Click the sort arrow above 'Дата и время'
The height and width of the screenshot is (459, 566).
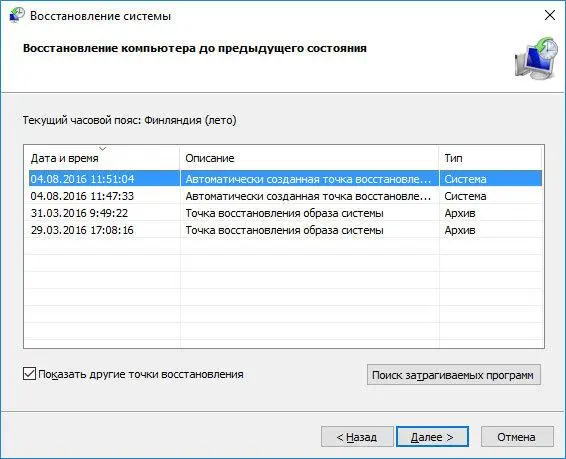[103, 149]
